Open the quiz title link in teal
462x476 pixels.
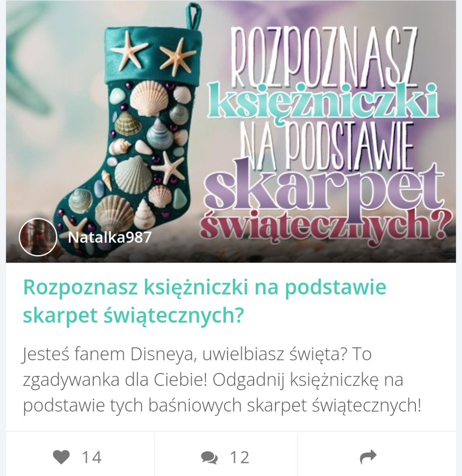point(204,301)
